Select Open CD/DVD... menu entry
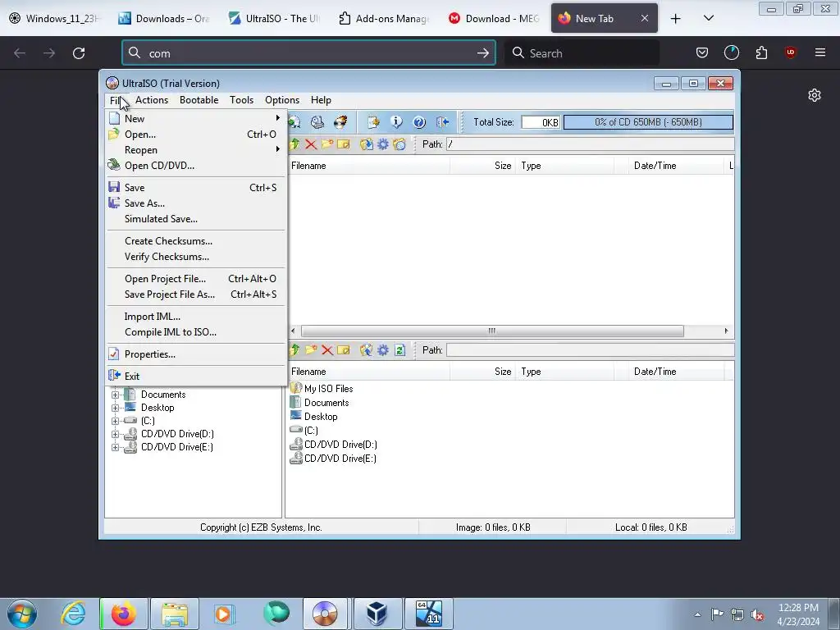840x630 pixels. 195,166
